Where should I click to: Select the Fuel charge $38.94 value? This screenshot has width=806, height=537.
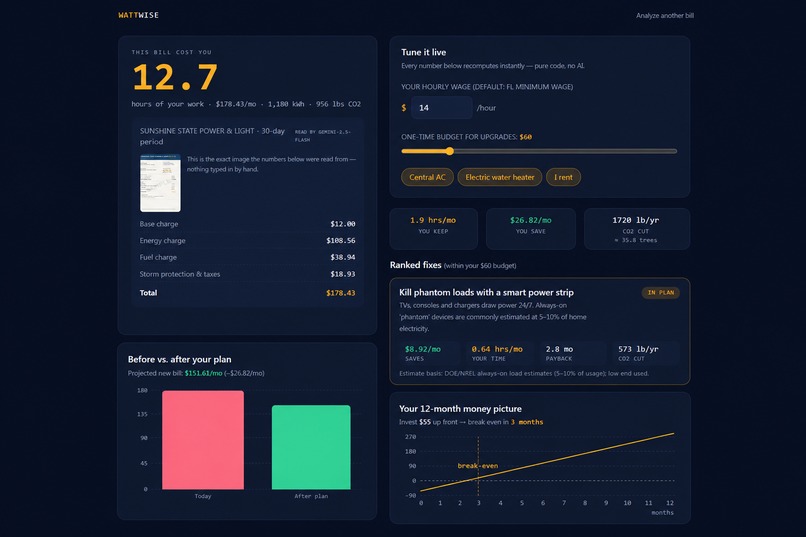pyautogui.click(x=343, y=257)
